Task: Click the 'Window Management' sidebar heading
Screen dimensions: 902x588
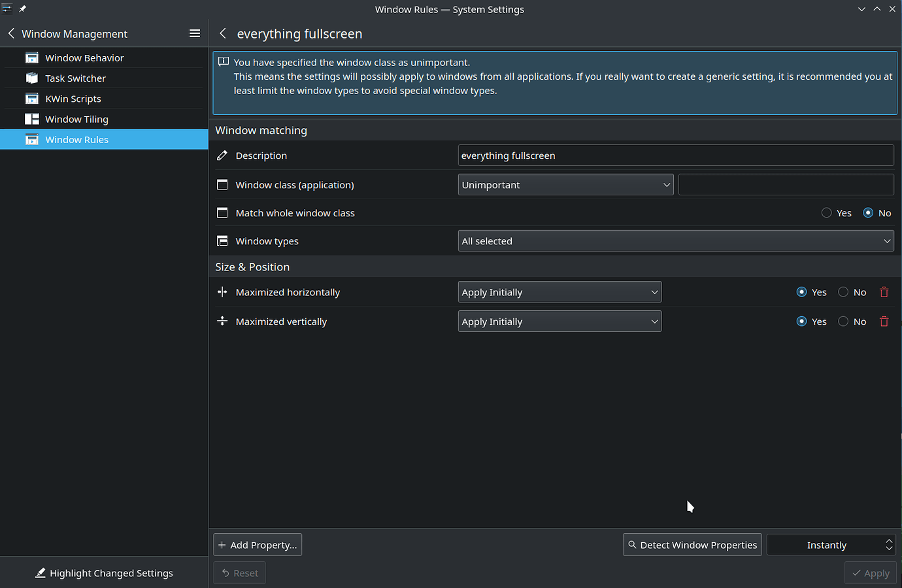Action: click(x=75, y=33)
